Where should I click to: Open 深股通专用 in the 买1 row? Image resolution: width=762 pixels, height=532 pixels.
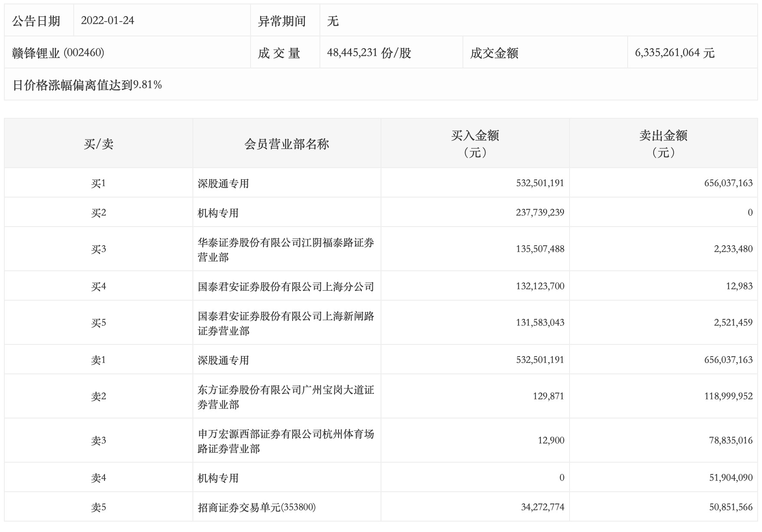point(223,183)
